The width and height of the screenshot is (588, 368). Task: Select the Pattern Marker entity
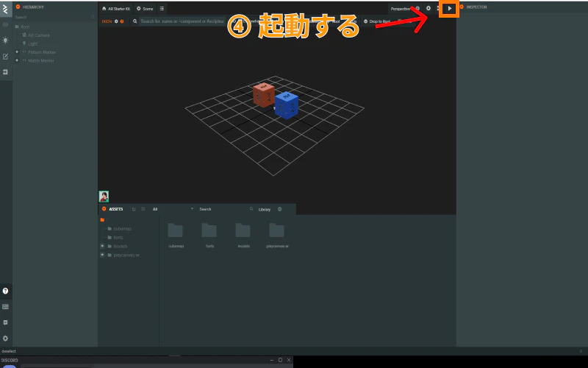click(x=42, y=52)
